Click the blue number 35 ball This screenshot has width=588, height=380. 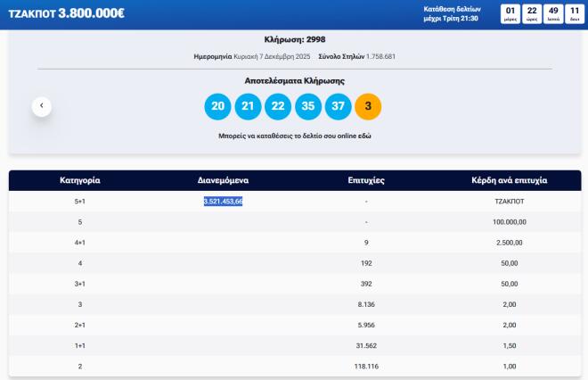[x=308, y=106]
